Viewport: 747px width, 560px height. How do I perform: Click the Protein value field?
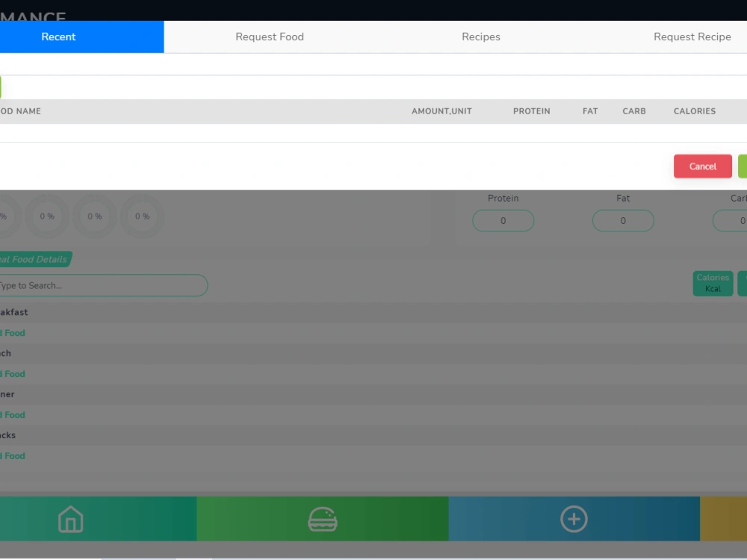pyautogui.click(x=503, y=220)
